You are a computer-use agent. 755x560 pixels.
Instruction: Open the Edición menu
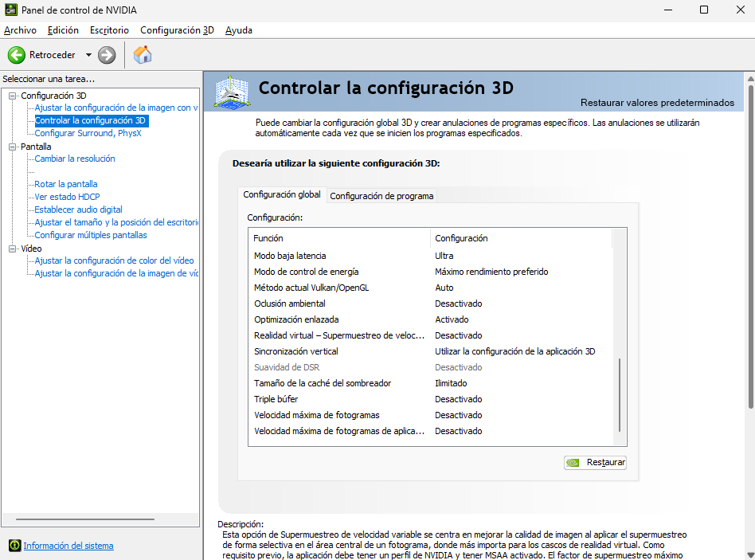63,29
